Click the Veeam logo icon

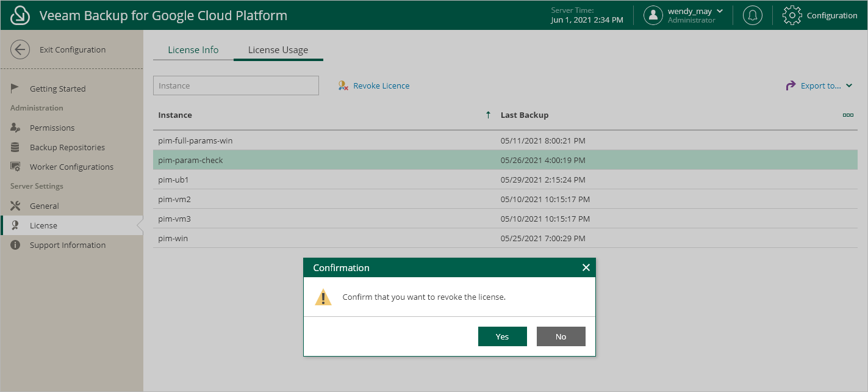coord(21,15)
